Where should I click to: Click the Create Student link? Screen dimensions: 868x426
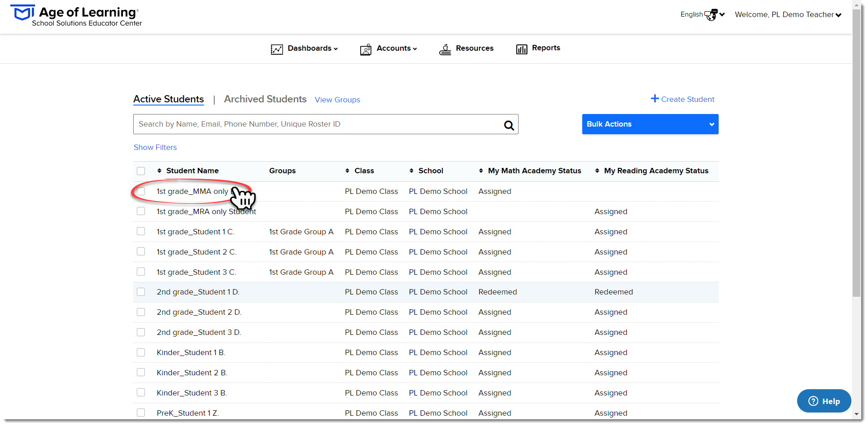(x=688, y=99)
